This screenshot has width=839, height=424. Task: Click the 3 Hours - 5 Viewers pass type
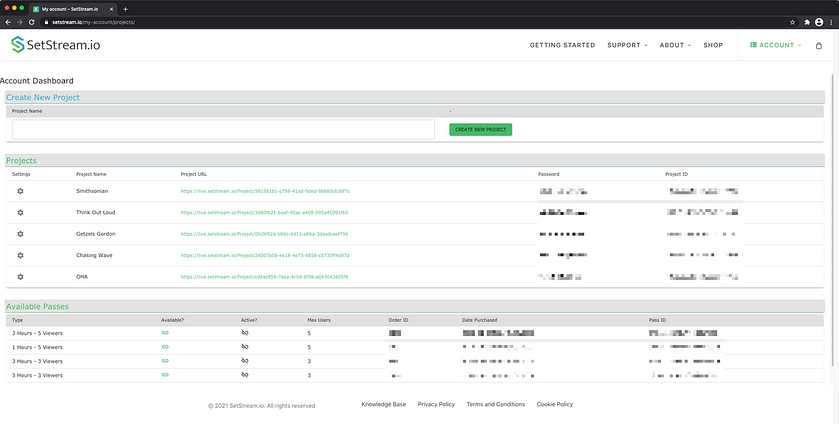coord(37,333)
